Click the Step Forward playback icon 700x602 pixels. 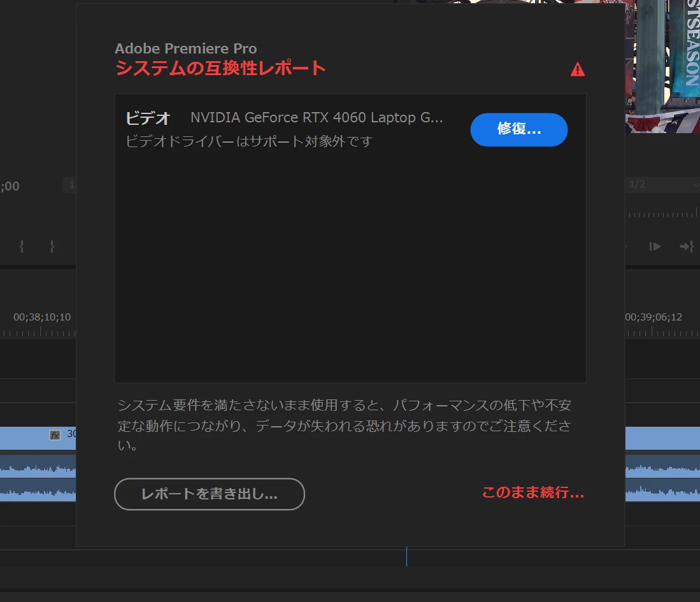pyautogui.click(x=655, y=247)
